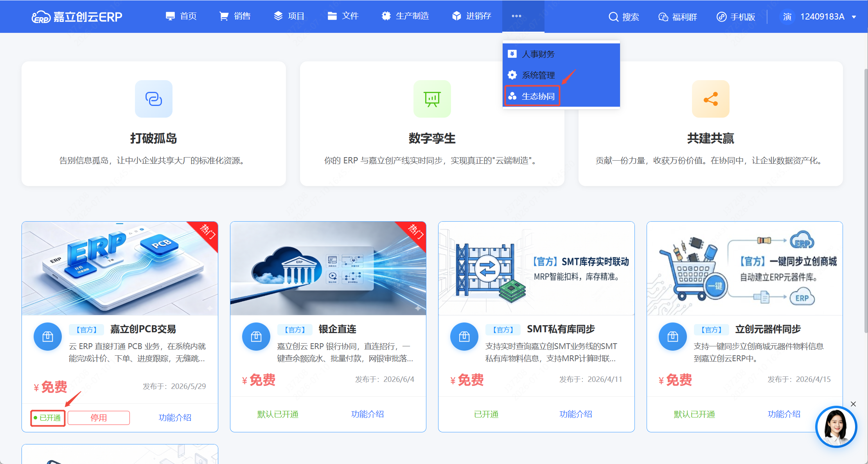Open the 销售 sales menu
Viewport: 868px width, 464px height.
pos(235,16)
